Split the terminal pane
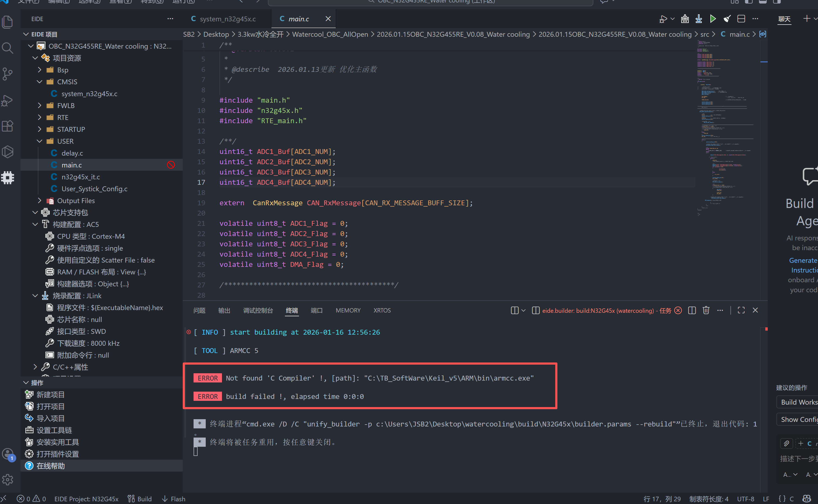Image resolution: width=818 pixels, height=504 pixels. [692, 310]
